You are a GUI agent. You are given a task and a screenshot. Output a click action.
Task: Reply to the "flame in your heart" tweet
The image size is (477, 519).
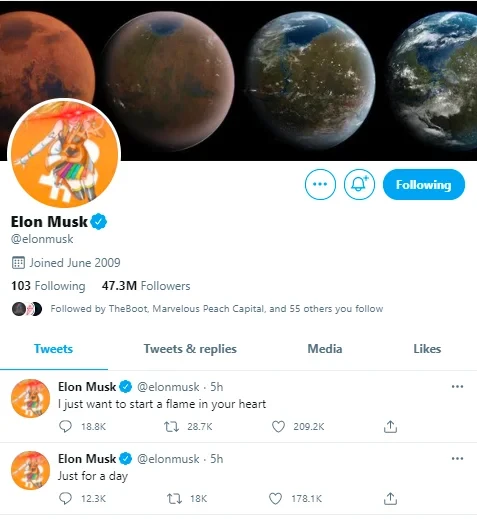click(x=65, y=426)
